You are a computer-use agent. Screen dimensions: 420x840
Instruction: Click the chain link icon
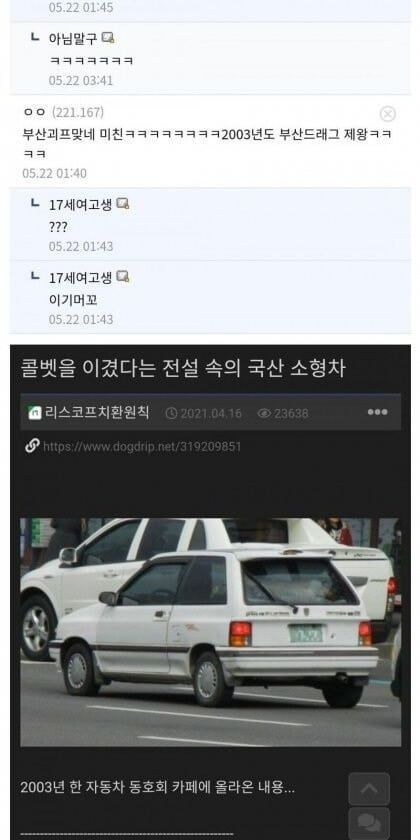[32, 446]
